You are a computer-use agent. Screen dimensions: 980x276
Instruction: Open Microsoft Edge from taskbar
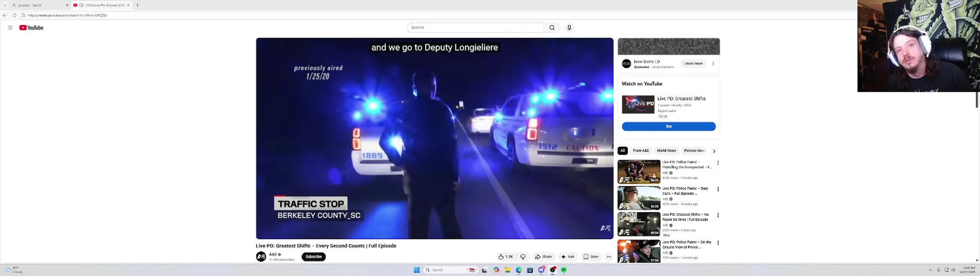point(519,270)
